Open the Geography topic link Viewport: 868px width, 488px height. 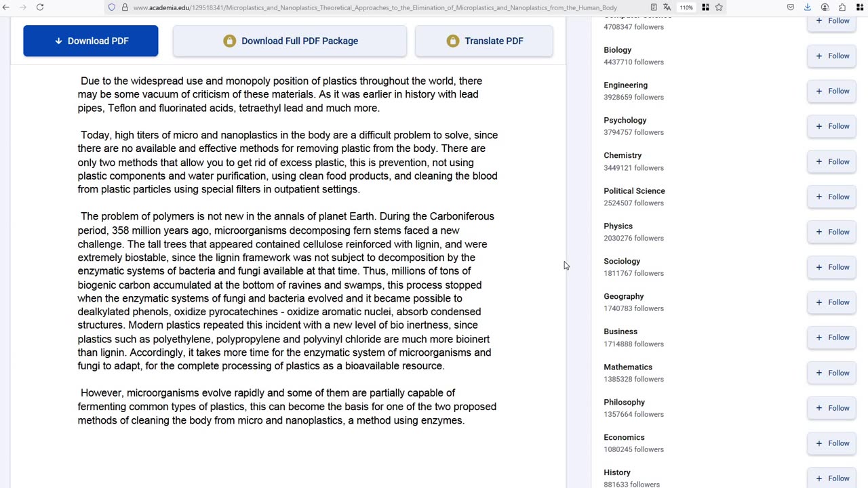tap(624, 297)
